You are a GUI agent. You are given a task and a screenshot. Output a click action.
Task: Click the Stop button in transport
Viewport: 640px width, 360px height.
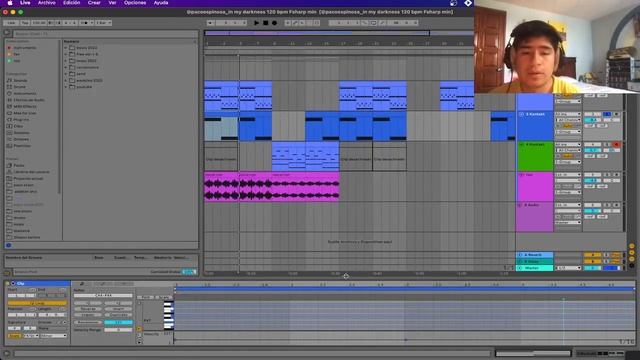(x=265, y=23)
